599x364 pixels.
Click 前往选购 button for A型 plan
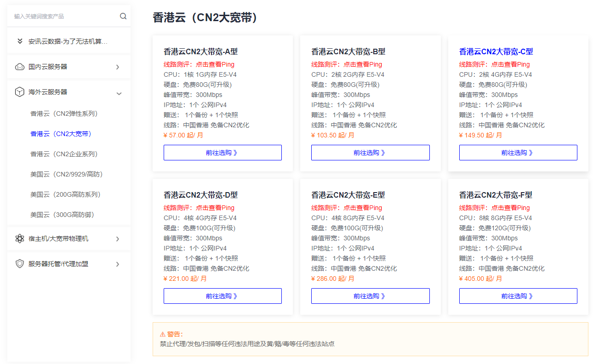(222, 153)
